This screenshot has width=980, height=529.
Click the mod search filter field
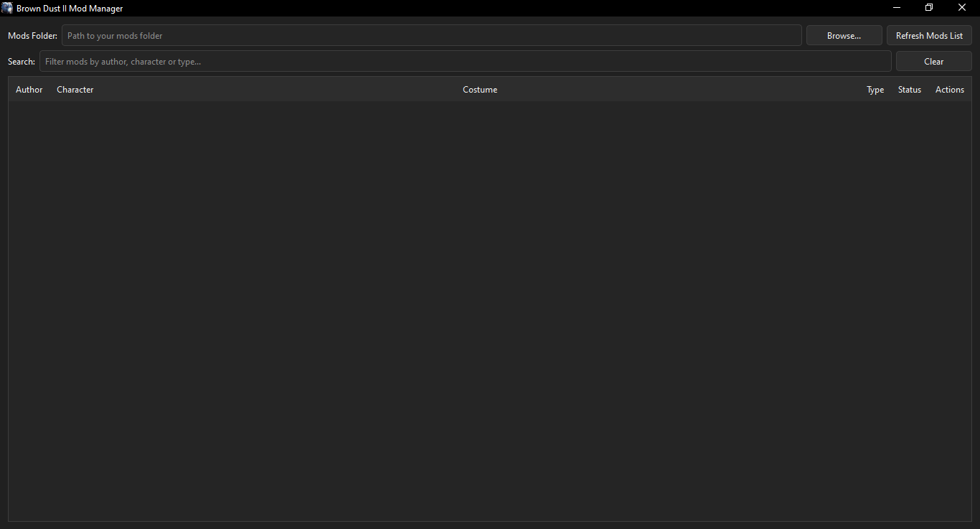465,61
